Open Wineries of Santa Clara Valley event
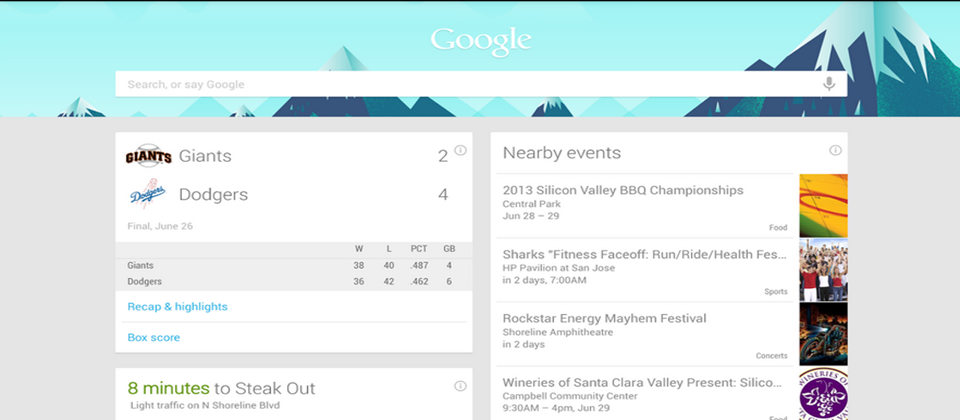The height and width of the screenshot is (420, 960). coord(642,383)
